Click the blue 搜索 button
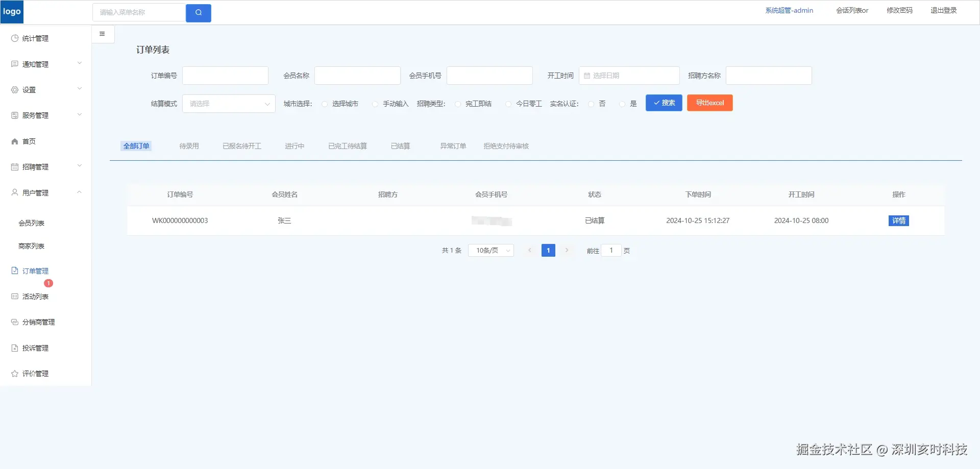This screenshot has height=469, width=980. click(664, 103)
